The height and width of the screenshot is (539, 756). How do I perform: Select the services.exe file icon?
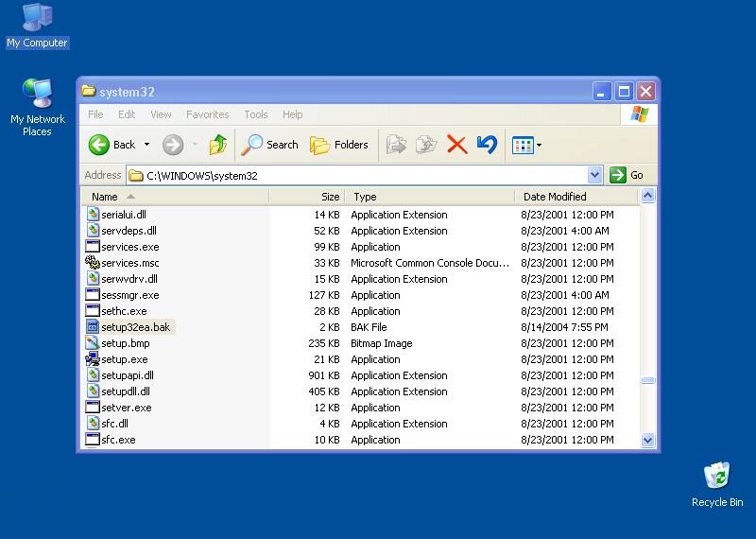pos(93,247)
